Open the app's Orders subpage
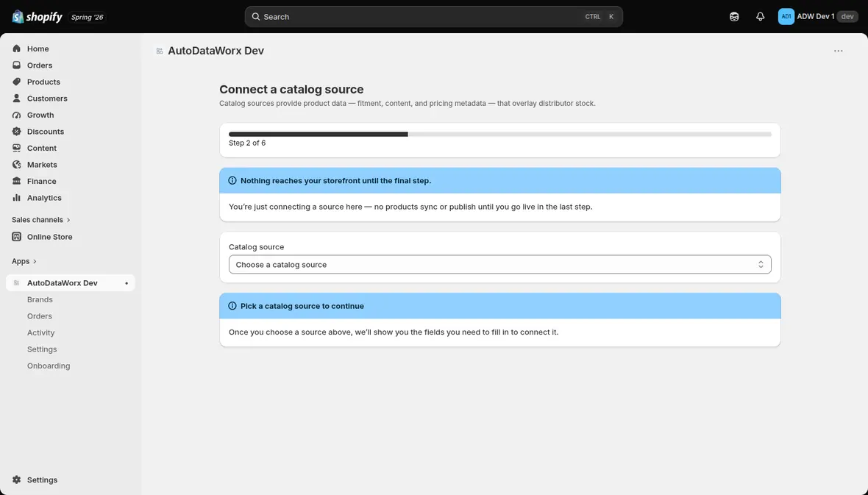This screenshot has width=868, height=495. pyautogui.click(x=39, y=316)
